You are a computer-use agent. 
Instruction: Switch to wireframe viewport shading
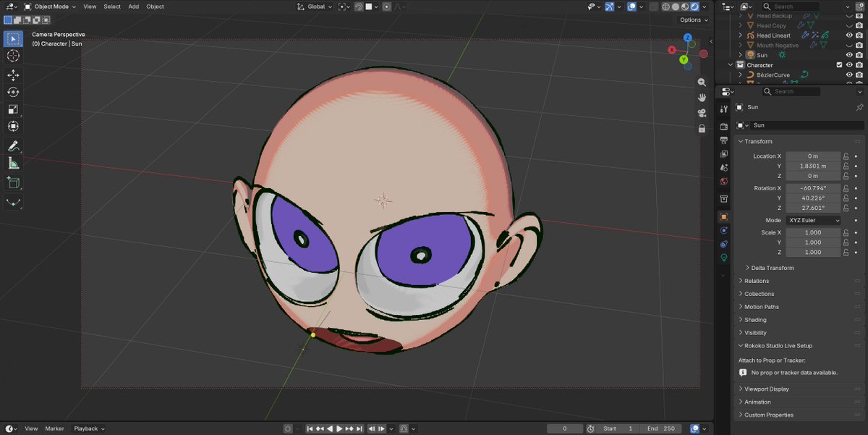[x=665, y=7]
